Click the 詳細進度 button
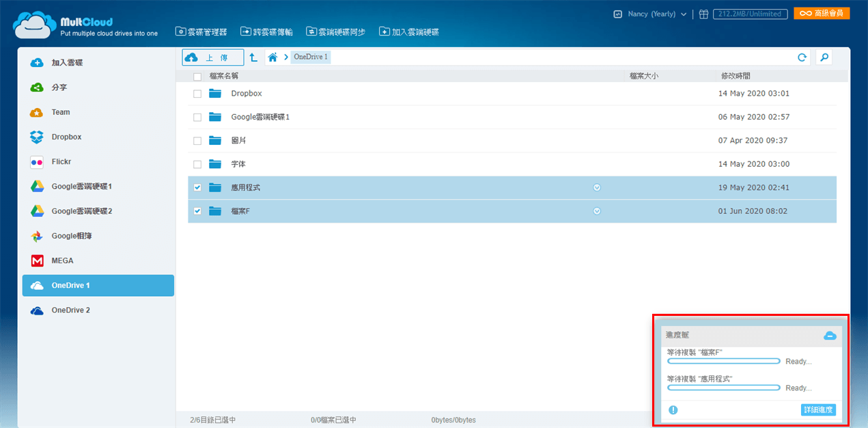Image resolution: width=868 pixels, height=428 pixels. (x=818, y=410)
